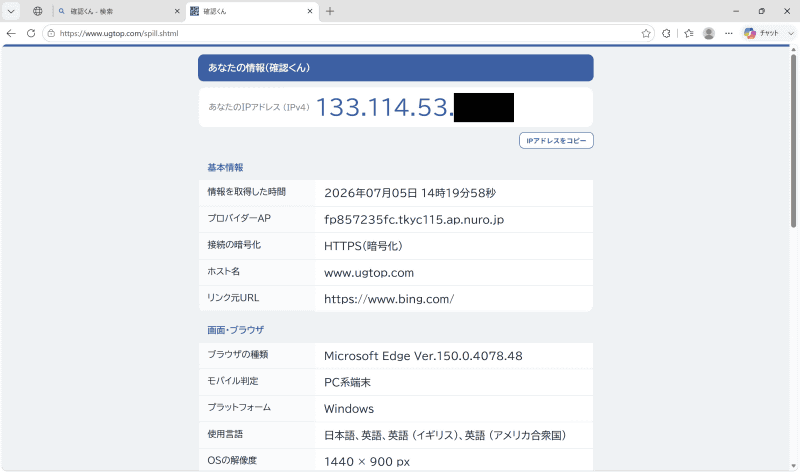Close the active 確認くん tab
800x473 pixels.
[310, 11]
